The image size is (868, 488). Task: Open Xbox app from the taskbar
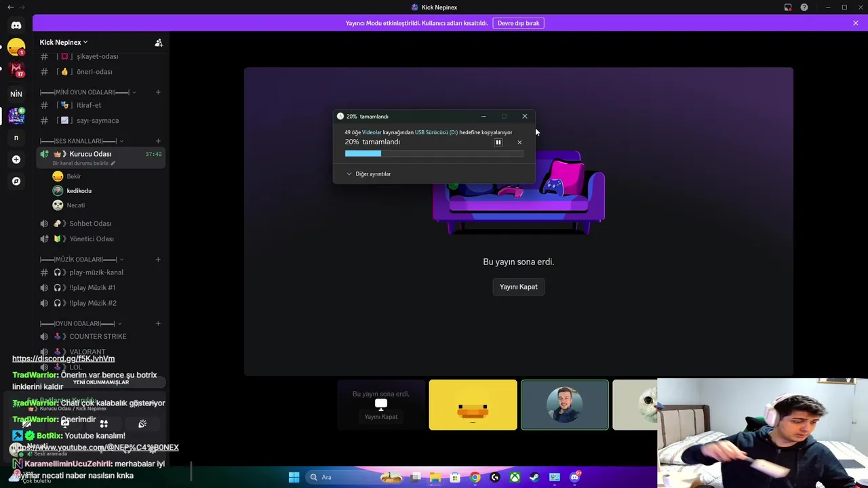(x=515, y=477)
